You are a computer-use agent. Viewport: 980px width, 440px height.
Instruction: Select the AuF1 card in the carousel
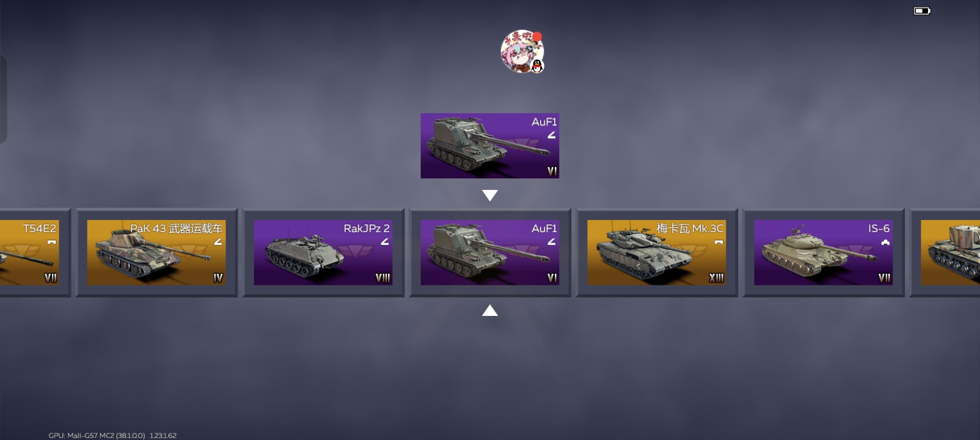click(x=490, y=252)
